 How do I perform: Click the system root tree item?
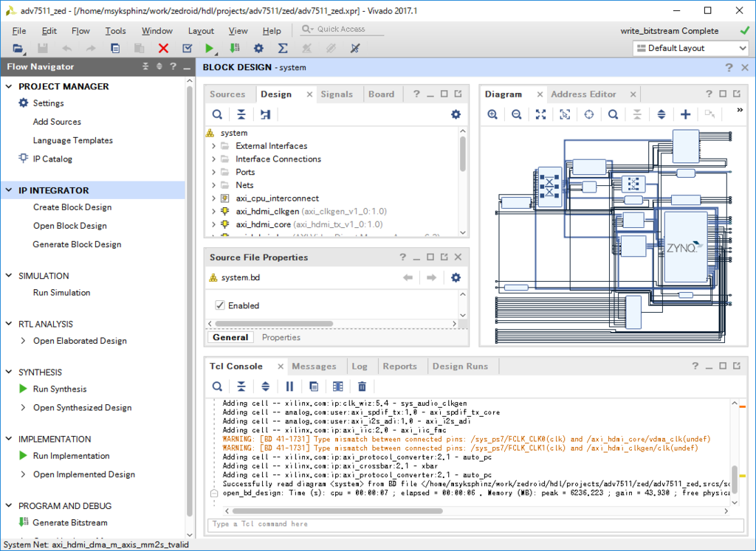[x=234, y=133]
